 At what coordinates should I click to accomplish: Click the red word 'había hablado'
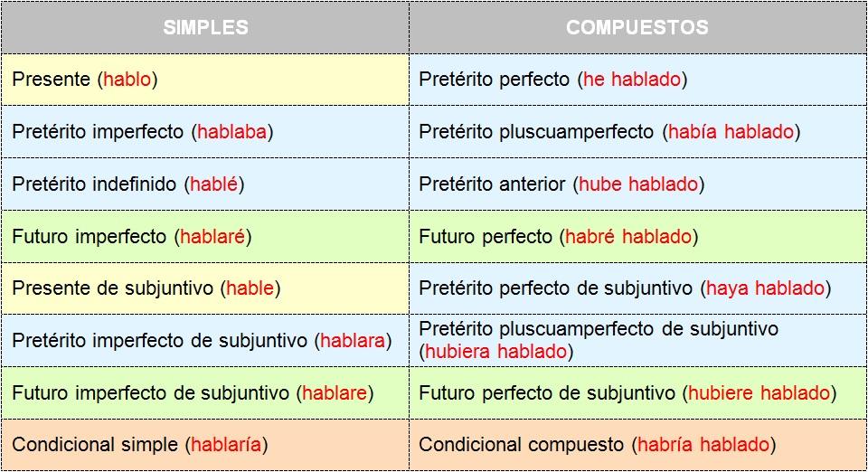(731, 132)
